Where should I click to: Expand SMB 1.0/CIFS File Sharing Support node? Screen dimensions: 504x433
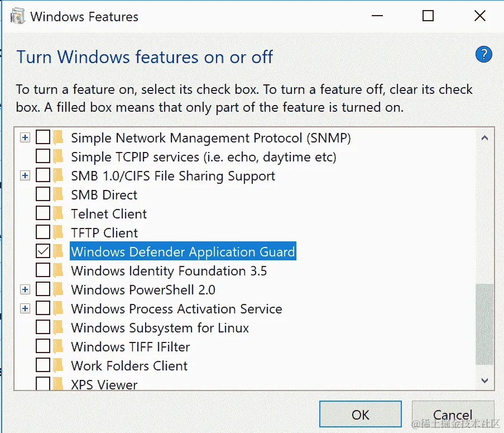25,175
